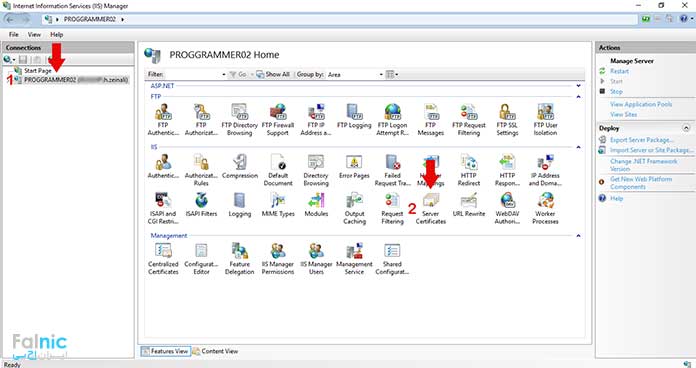Open Centralized Certificates feature

[163, 258]
